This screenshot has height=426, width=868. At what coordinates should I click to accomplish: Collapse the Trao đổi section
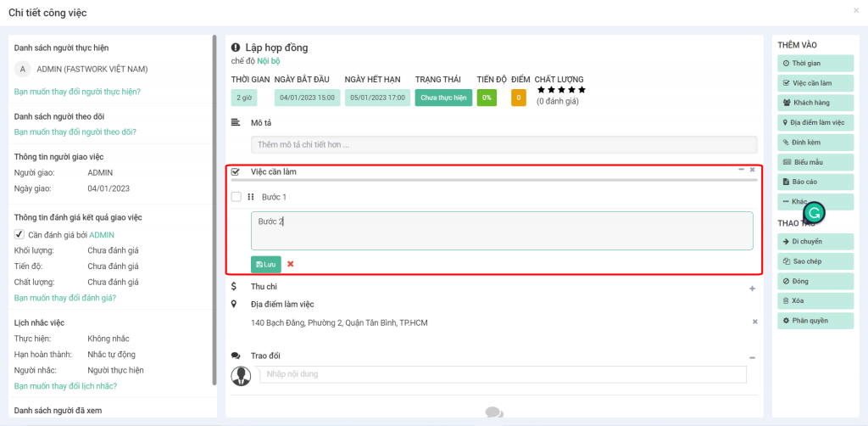click(x=752, y=357)
